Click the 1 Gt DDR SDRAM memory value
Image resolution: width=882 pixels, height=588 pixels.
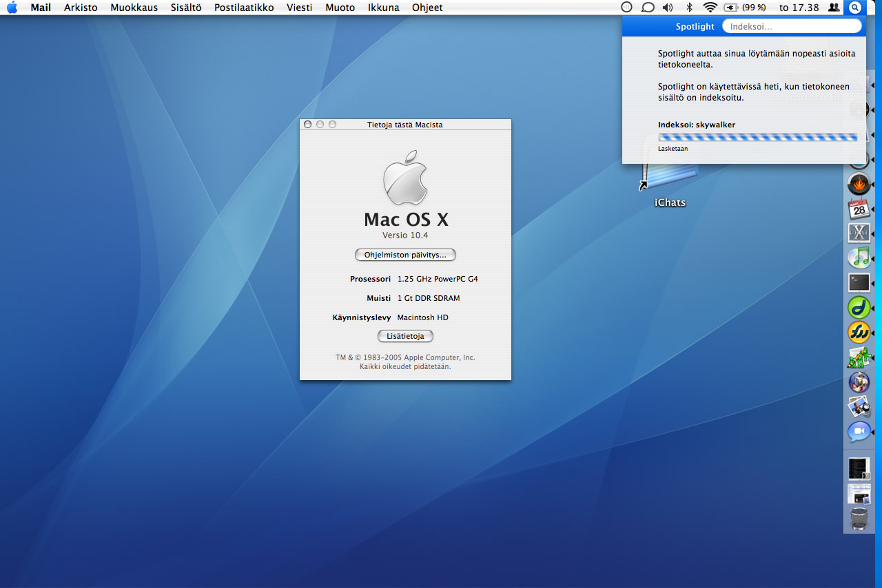(x=429, y=298)
